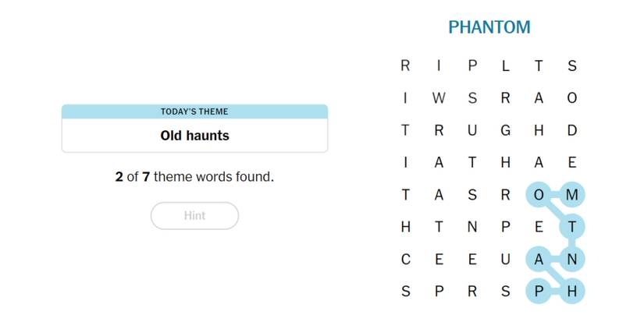The height and width of the screenshot is (322, 644).
Task: Click the "Old haunts" theme card
Action: (194, 129)
